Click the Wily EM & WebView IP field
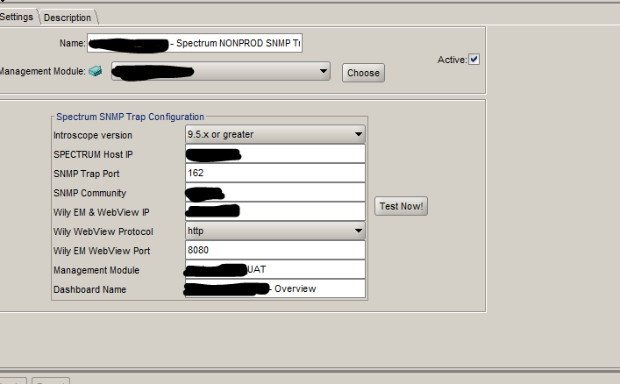 tap(275, 212)
